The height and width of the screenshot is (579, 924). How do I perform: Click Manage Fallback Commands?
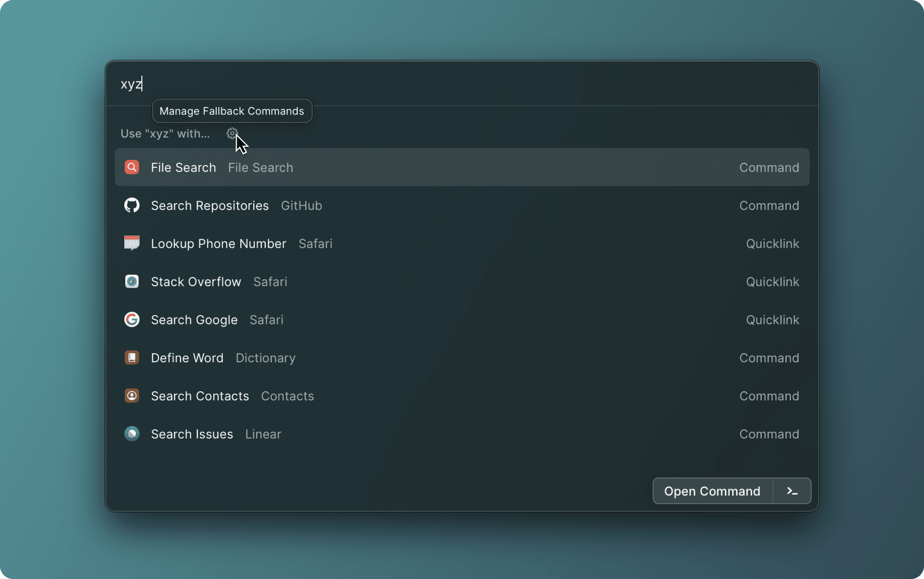[x=232, y=111]
